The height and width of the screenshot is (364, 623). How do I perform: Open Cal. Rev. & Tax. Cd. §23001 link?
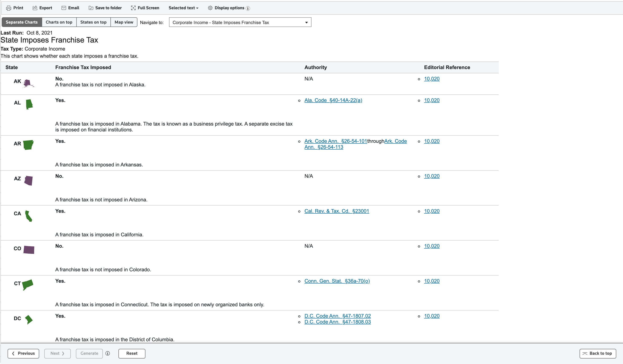[x=336, y=211]
